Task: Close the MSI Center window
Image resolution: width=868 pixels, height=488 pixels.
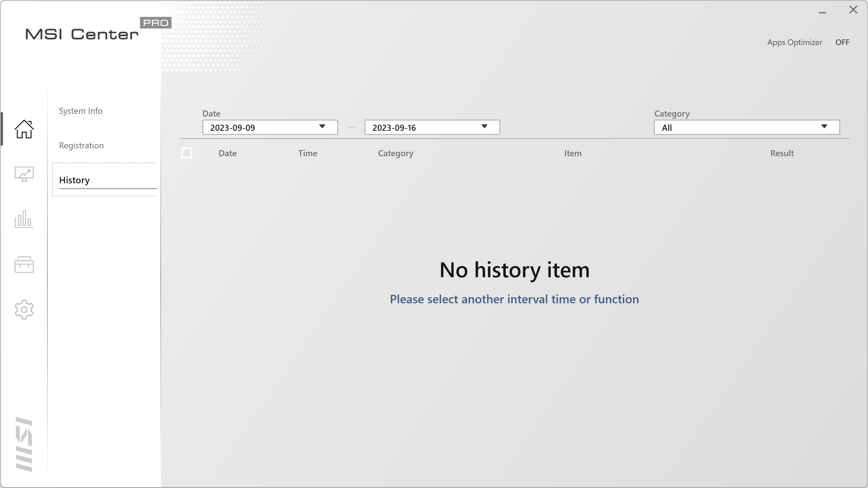Action: click(853, 10)
